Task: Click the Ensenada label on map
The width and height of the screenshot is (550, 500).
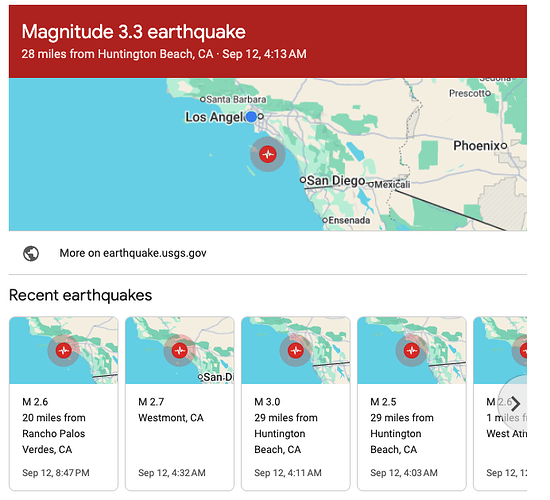Action: tap(349, 220)
